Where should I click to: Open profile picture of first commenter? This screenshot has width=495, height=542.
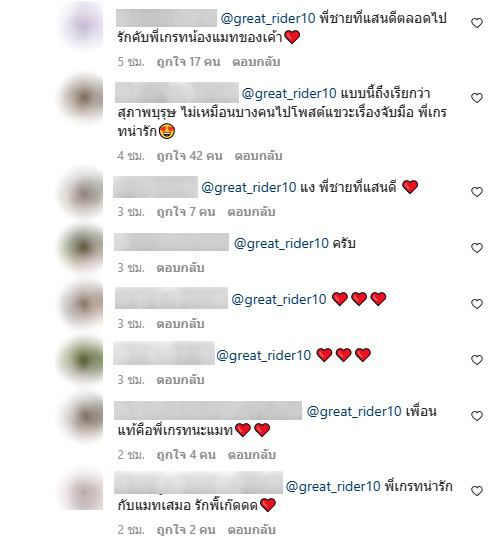(83, 25)
